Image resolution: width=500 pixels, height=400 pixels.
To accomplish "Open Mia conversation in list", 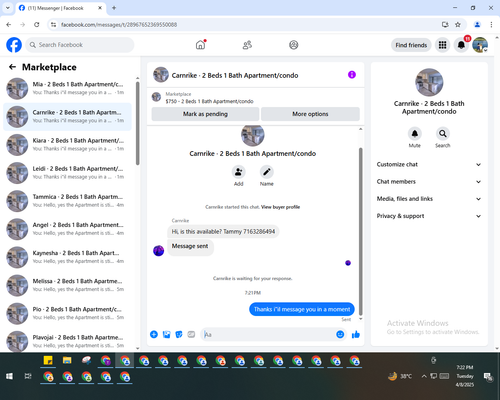I will [x=67, y=88].
